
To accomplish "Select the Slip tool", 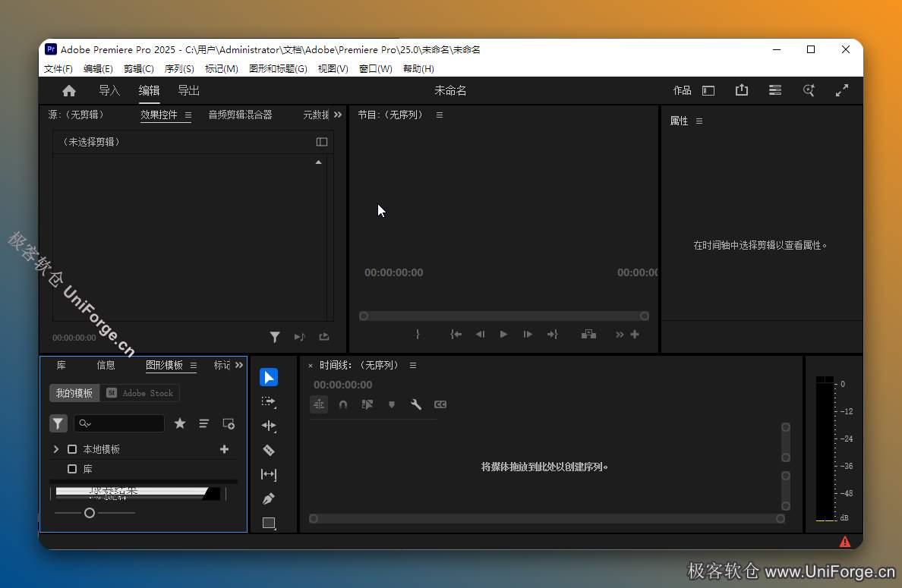I will 269,474.
